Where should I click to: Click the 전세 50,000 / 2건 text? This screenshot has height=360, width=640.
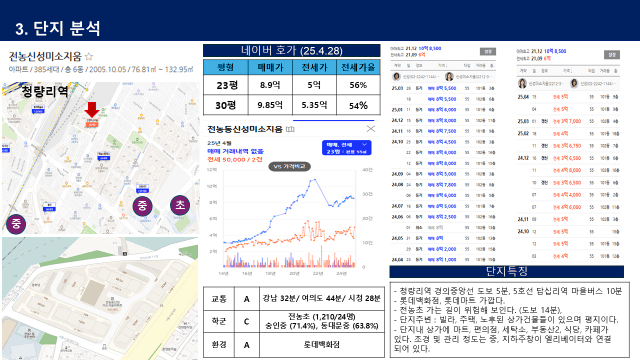235,159
